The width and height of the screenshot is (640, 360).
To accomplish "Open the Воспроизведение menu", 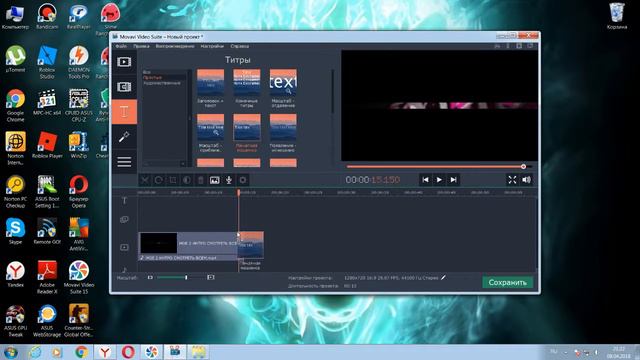I will click(x=175, y=46).
